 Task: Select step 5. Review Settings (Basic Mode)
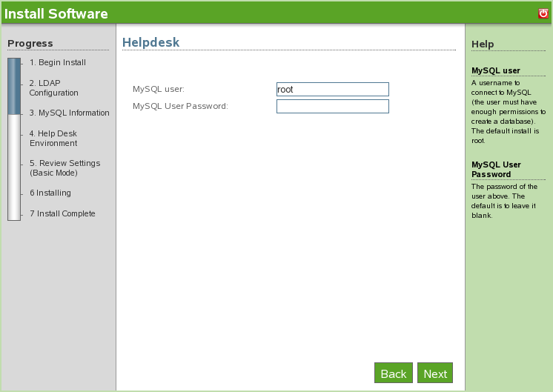[x=65, y=167]
